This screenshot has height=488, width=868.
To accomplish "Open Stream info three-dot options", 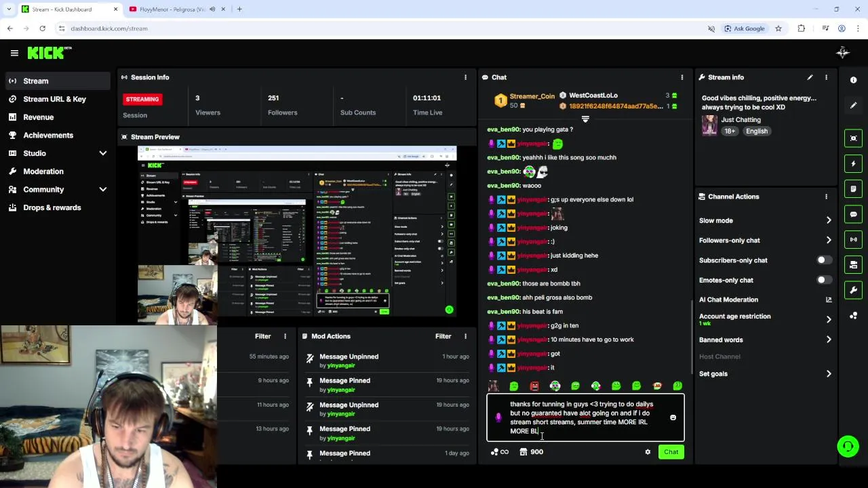I will pos(826,77).
